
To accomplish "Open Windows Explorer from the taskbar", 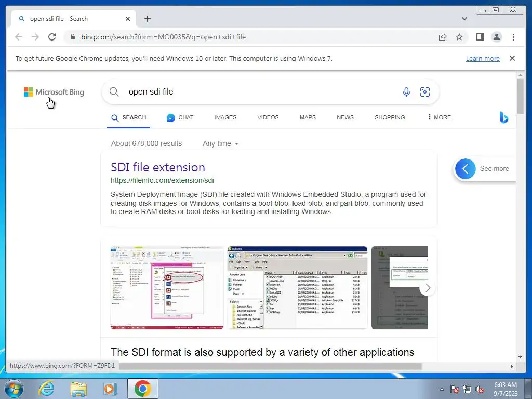I will (78, 389).
